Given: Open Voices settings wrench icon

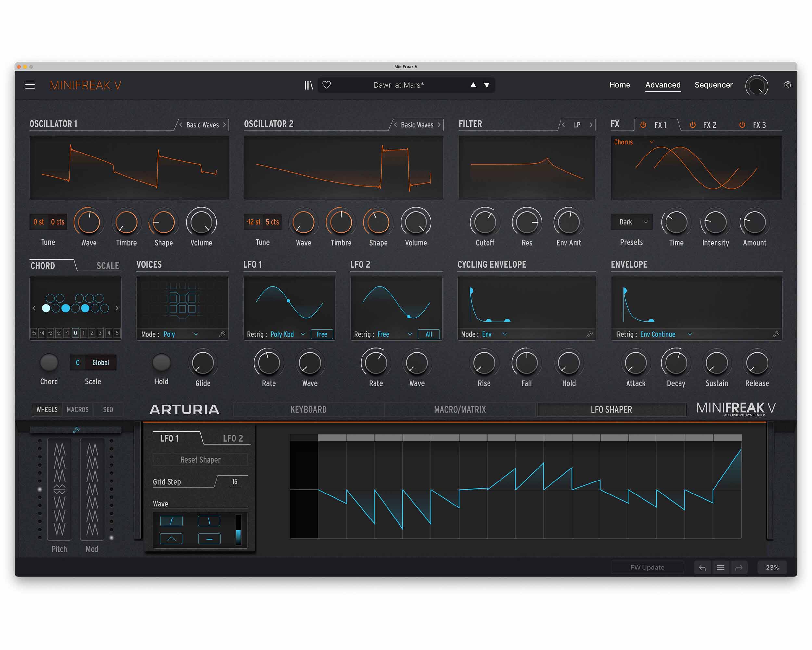Looking at the screenshot, I should click(x=222, y=334).
